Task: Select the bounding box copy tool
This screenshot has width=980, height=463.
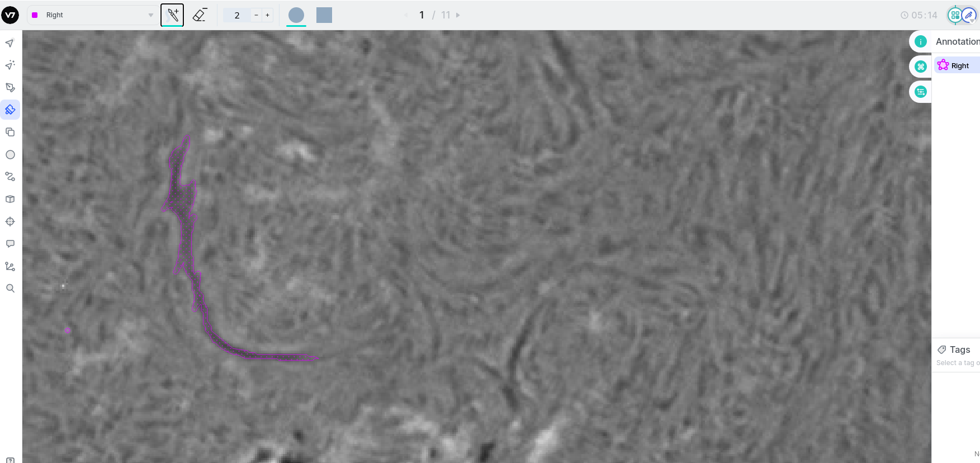Action: (10, 132)
